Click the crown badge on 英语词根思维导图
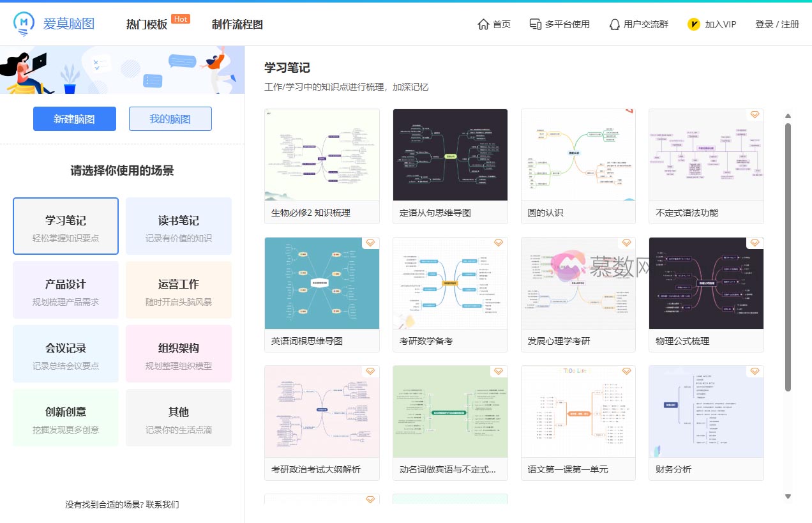 click(370, 243)
